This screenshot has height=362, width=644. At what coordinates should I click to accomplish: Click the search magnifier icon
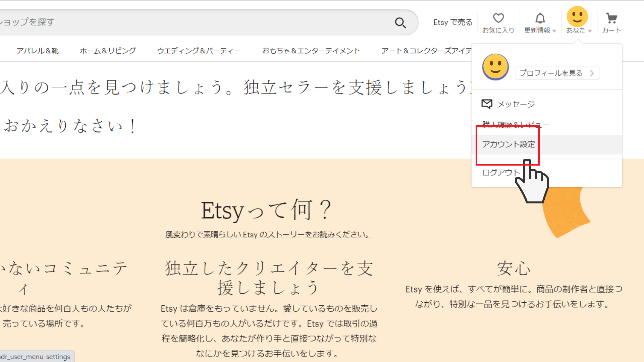(400, 22)
